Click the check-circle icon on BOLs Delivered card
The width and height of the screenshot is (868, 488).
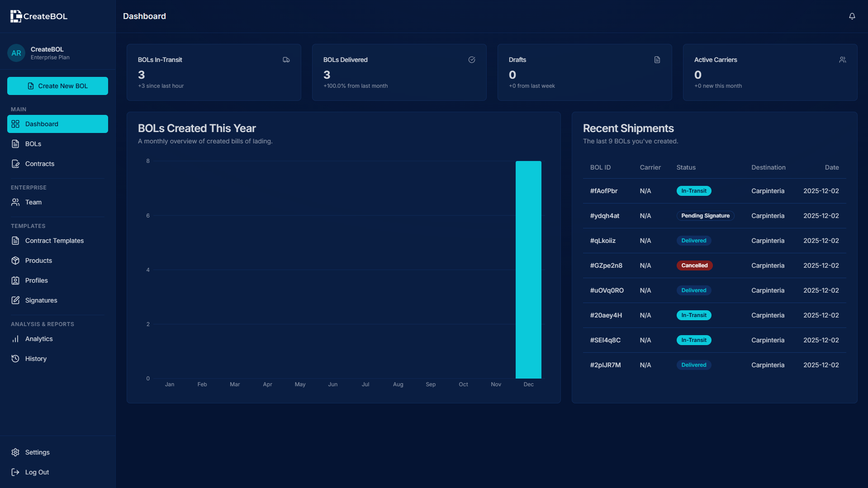(x=472, y=59)
